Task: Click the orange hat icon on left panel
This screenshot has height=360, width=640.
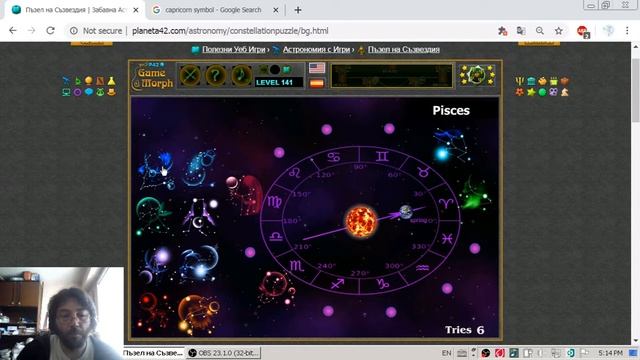Action: (111, 92)
